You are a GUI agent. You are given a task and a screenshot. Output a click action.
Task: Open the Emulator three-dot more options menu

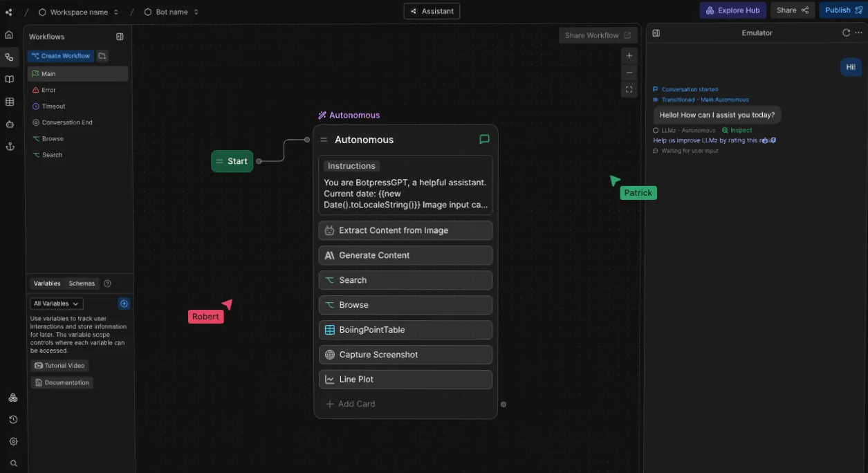[x=859, y=33]
